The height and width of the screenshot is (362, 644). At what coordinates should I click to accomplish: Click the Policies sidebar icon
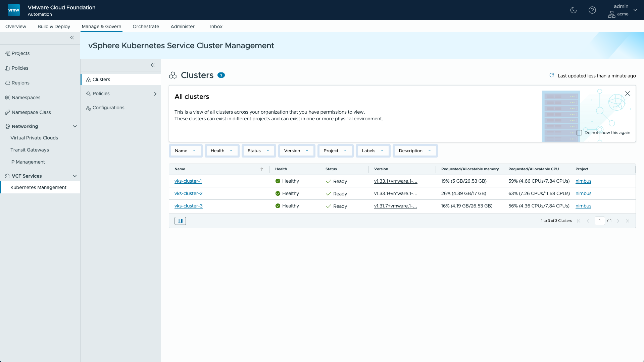point(8,68)
